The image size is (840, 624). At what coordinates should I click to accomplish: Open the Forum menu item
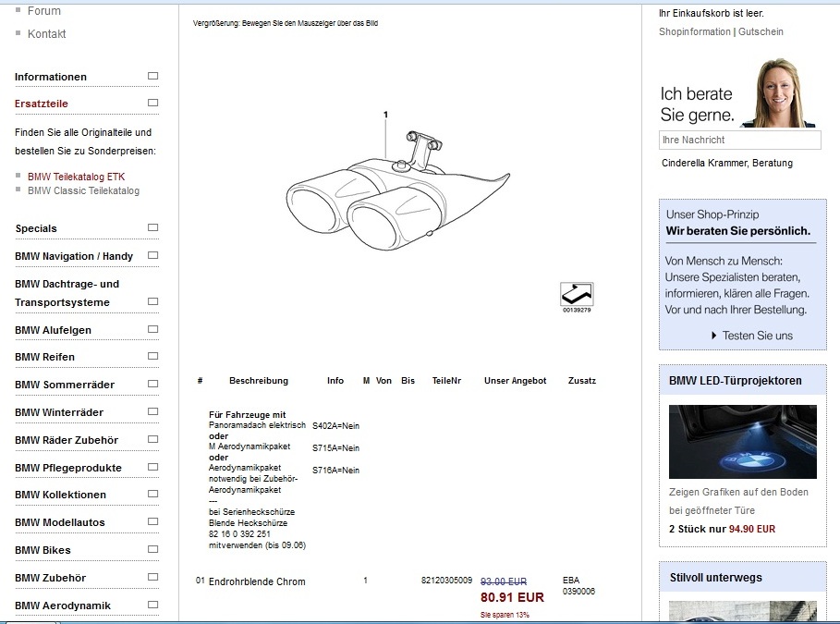(x=44, y=11)
